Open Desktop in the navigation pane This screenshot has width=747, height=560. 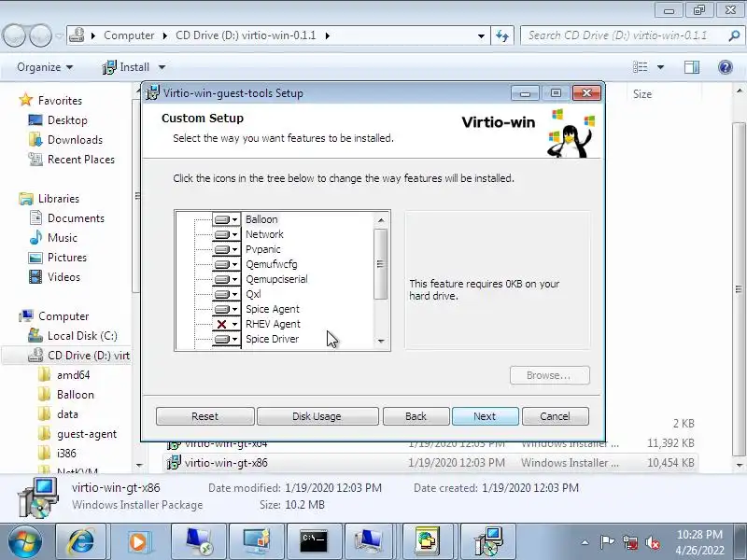[67, 120]
